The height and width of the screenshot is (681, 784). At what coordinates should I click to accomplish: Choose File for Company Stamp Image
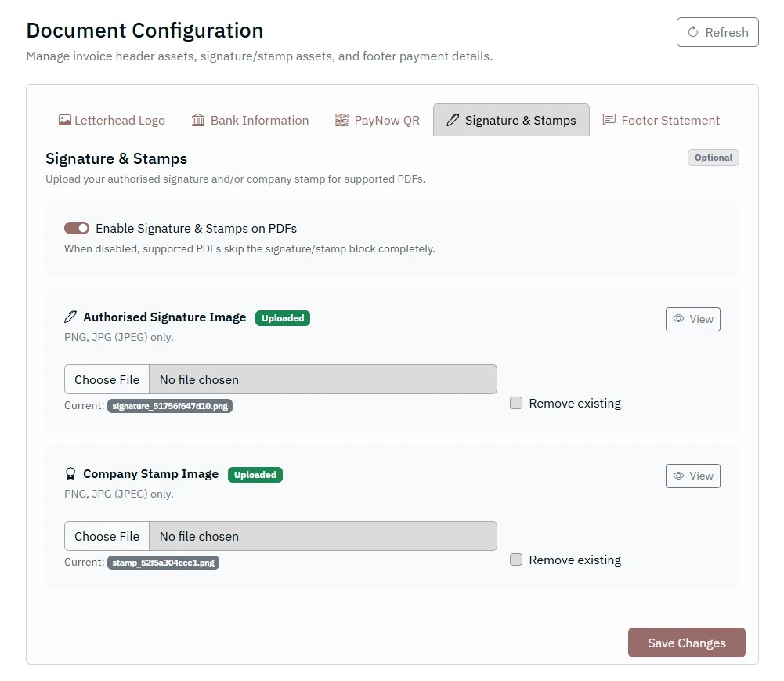click(107, 536)
